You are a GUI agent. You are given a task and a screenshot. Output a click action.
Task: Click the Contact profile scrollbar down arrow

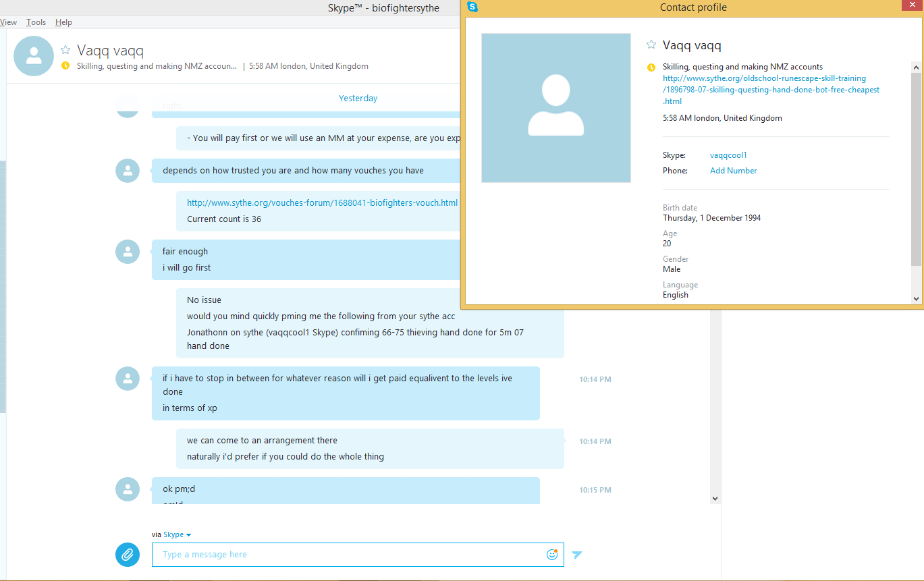[916, 298]
